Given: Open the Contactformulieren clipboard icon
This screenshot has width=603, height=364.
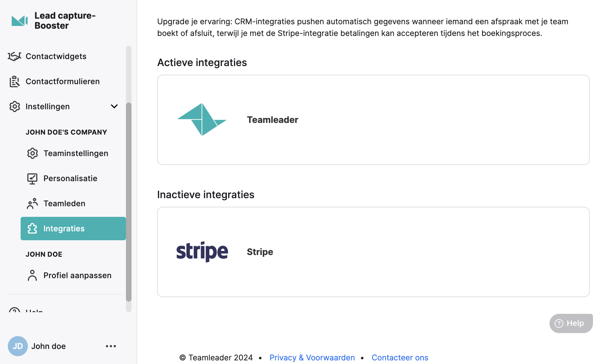Looking at the screenshot, I should [14, 81].
